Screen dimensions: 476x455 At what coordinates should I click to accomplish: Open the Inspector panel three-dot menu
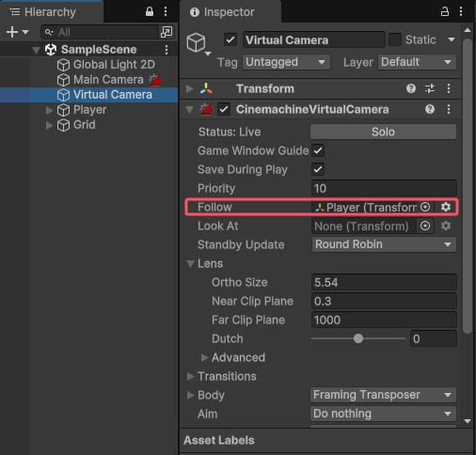[461, 11]
